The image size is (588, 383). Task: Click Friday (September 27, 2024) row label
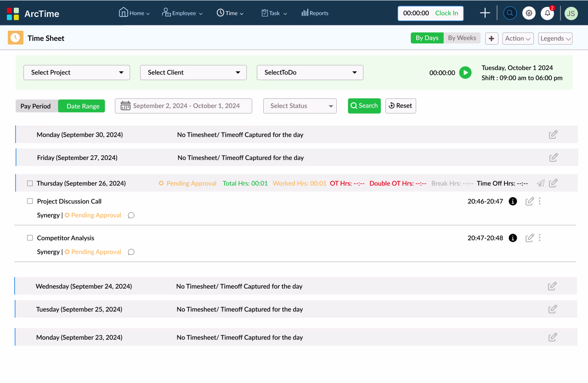[x=77, y=158]
